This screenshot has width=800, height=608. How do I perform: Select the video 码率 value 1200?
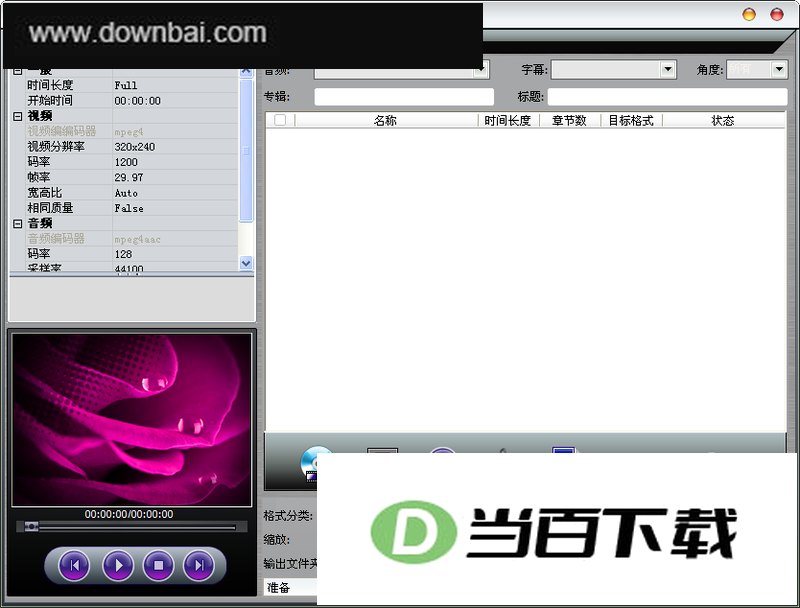point(126,162)
